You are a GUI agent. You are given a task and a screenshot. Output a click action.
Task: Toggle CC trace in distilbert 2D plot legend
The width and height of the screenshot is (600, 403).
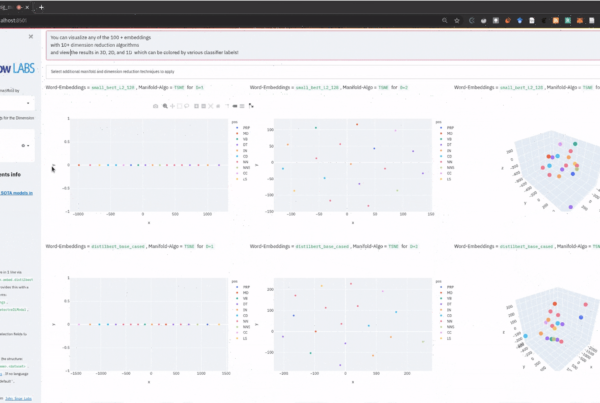coord(447,333)
